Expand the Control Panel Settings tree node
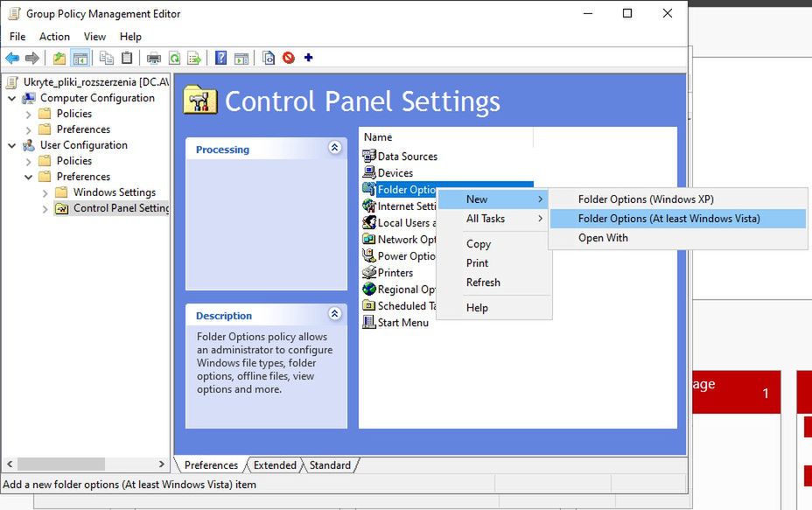Screen dimensions: 812x510 45,209
